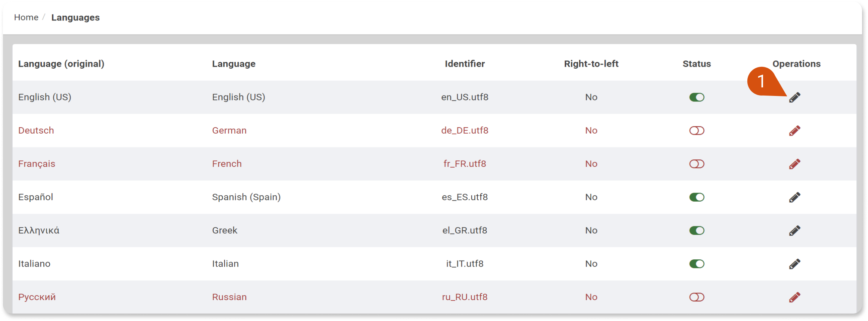
Task: Click the Right-to-left column header
Action: [x=591, y=64]
